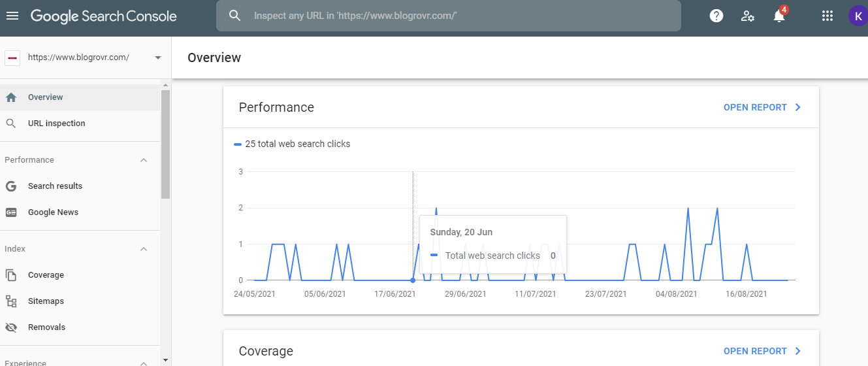Open the account avatar K
The image size is (868, 366).
[858, 16]
